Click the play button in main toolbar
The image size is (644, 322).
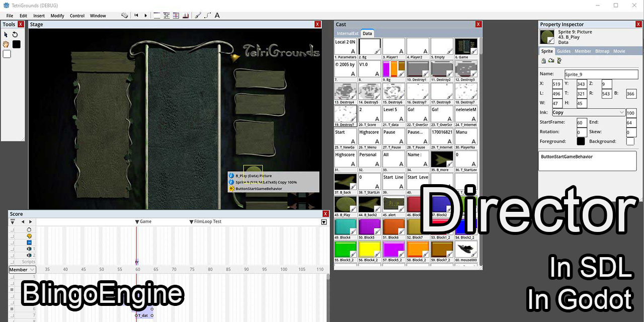point(146,16)
